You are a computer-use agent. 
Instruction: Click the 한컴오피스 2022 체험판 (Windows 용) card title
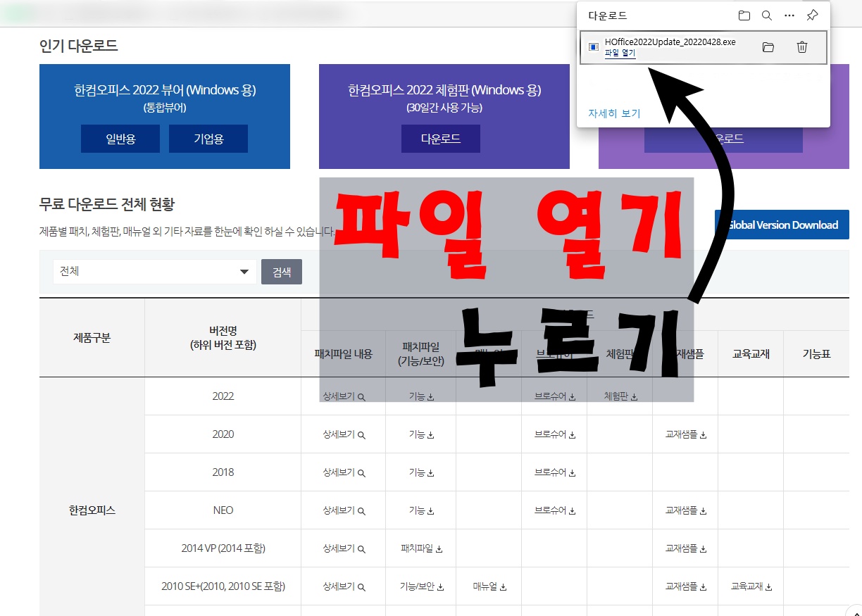click(444, 90)
